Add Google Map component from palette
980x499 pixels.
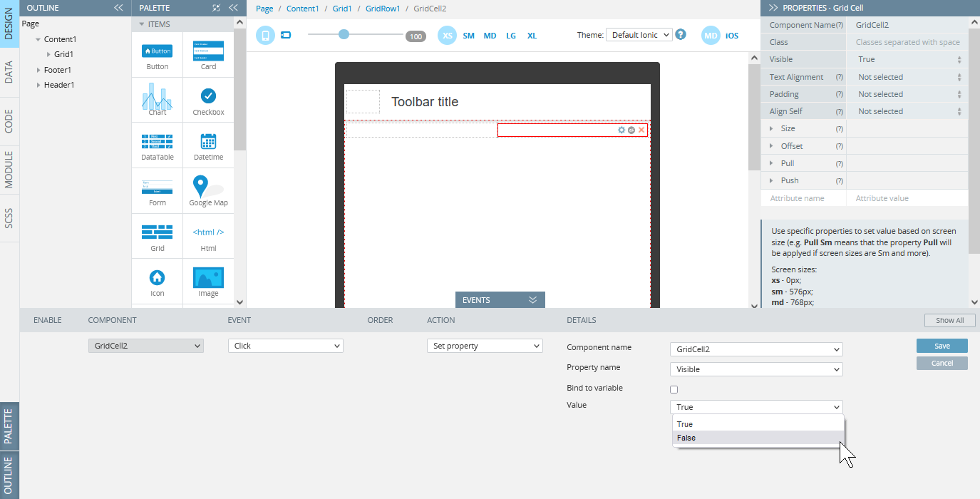(208, 191)
